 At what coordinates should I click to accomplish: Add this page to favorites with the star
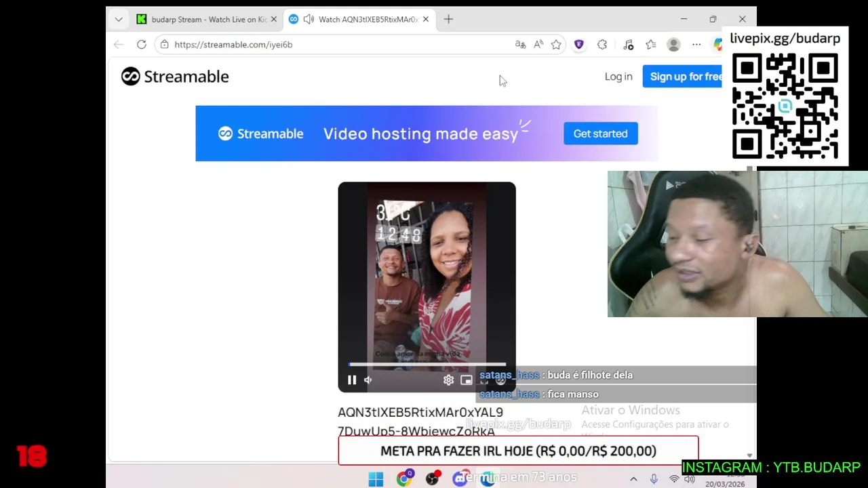click(556, 45)
